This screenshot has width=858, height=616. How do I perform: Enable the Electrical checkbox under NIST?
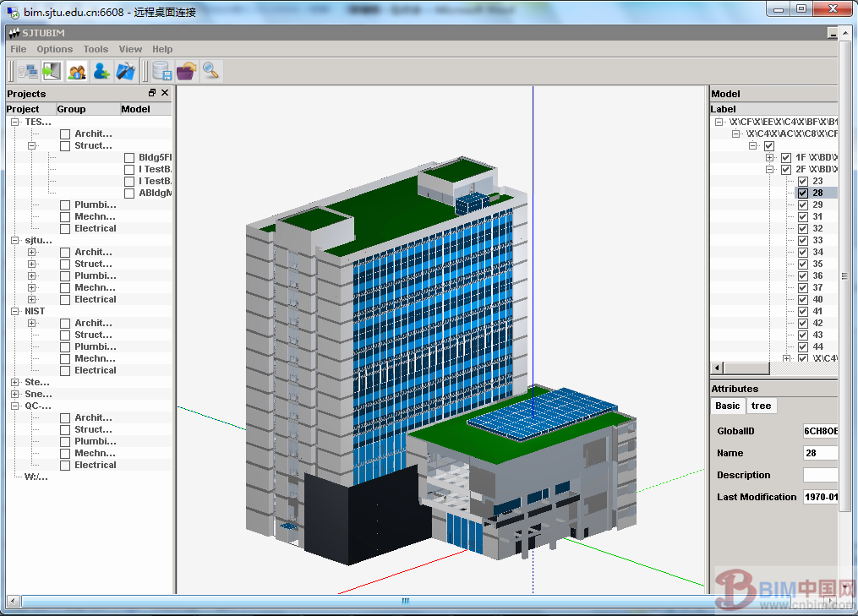[x=65, y=371]
